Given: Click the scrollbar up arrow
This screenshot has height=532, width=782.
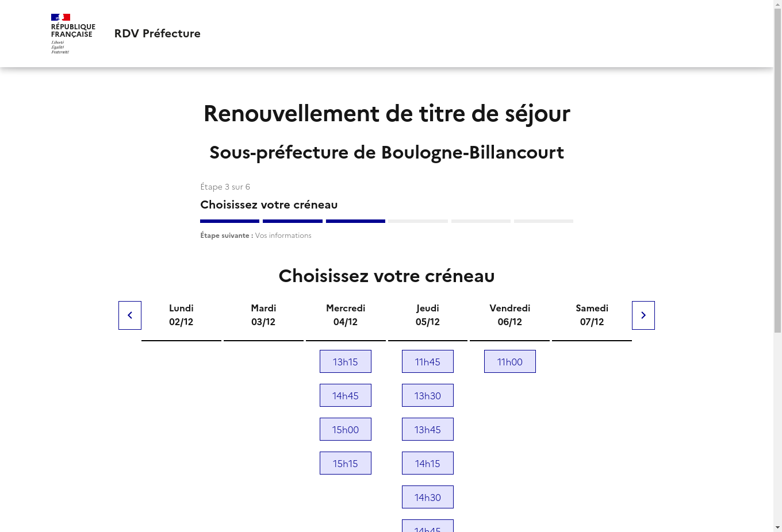Looking at the screenshot, I should 777,5.
